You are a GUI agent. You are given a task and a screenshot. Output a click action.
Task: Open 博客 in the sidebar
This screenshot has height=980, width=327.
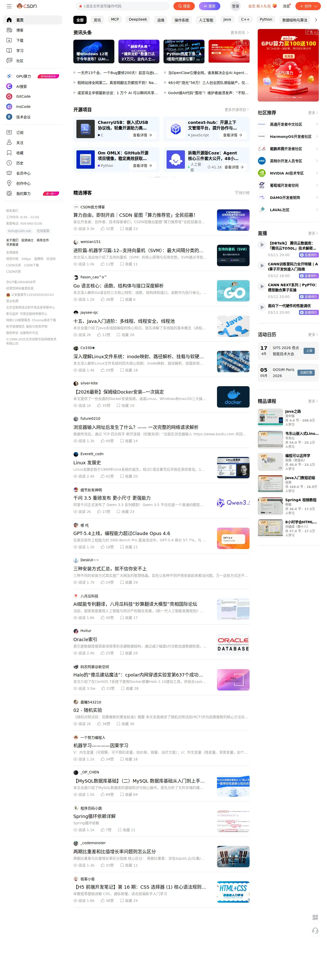click(x=33, y=30)
